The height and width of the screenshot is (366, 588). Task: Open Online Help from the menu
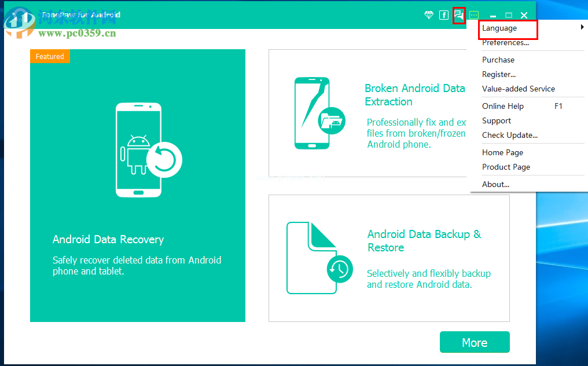coord(502,106)
